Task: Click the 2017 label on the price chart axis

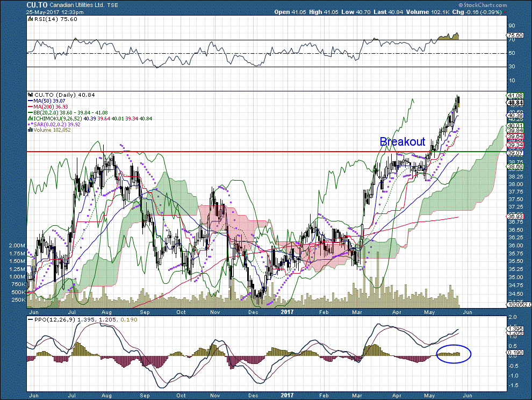Action: [x=287, y=312]
